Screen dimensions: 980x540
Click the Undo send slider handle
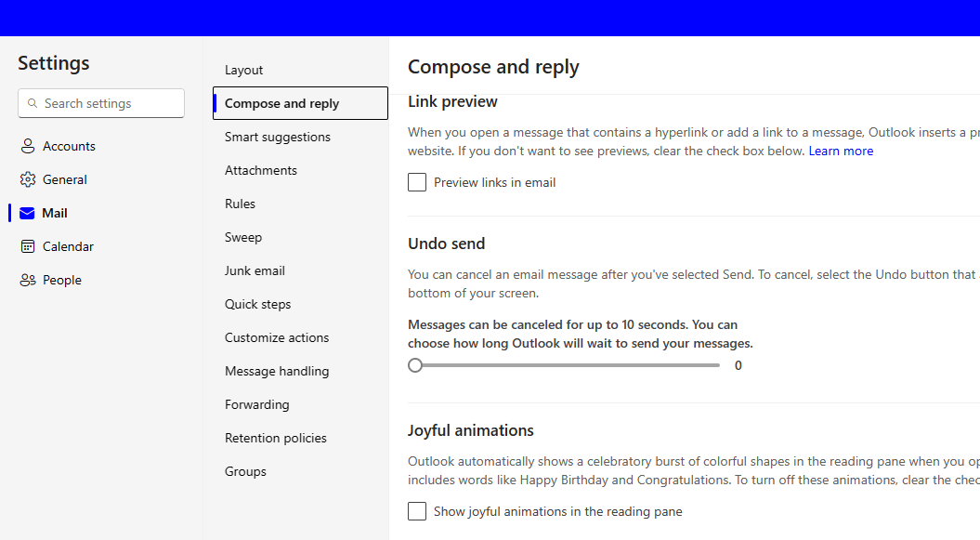415,365
